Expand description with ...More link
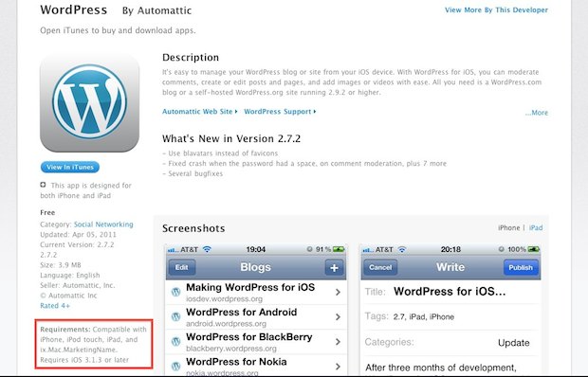Screen dimensions: 588x377 point(536,113)
